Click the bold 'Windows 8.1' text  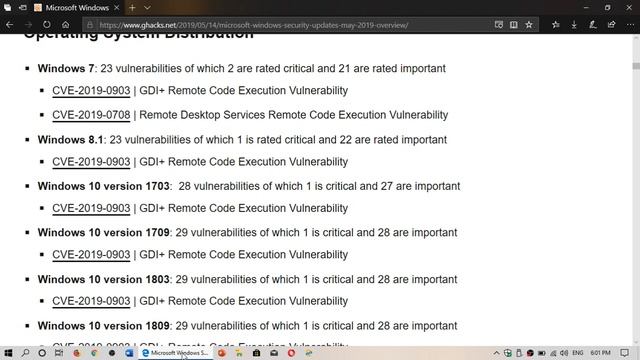(x=70, y=140)
